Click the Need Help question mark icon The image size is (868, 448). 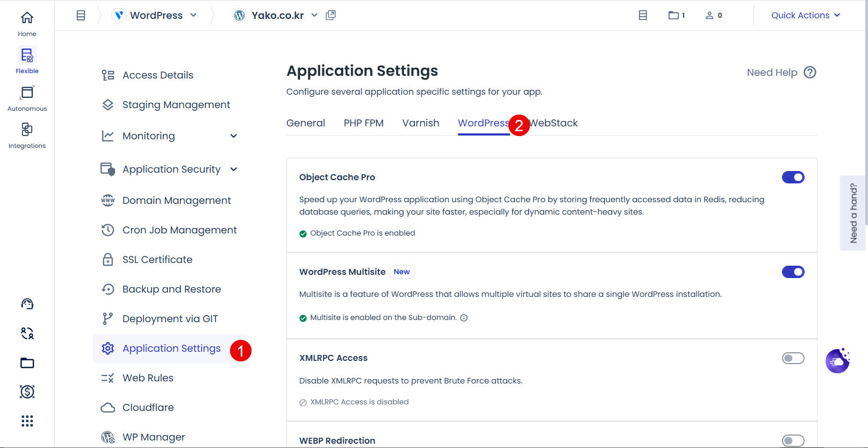pyautogui.click(x=810, y=73)
